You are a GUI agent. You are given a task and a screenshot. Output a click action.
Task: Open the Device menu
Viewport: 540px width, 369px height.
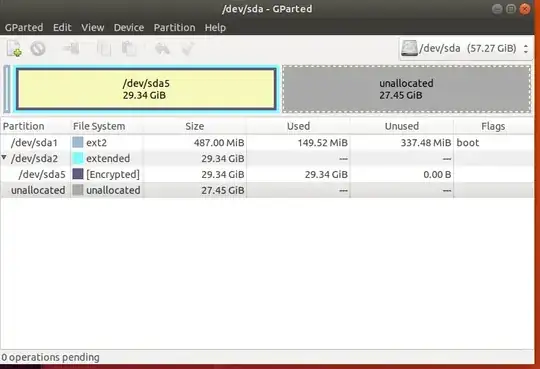point(129,28)
